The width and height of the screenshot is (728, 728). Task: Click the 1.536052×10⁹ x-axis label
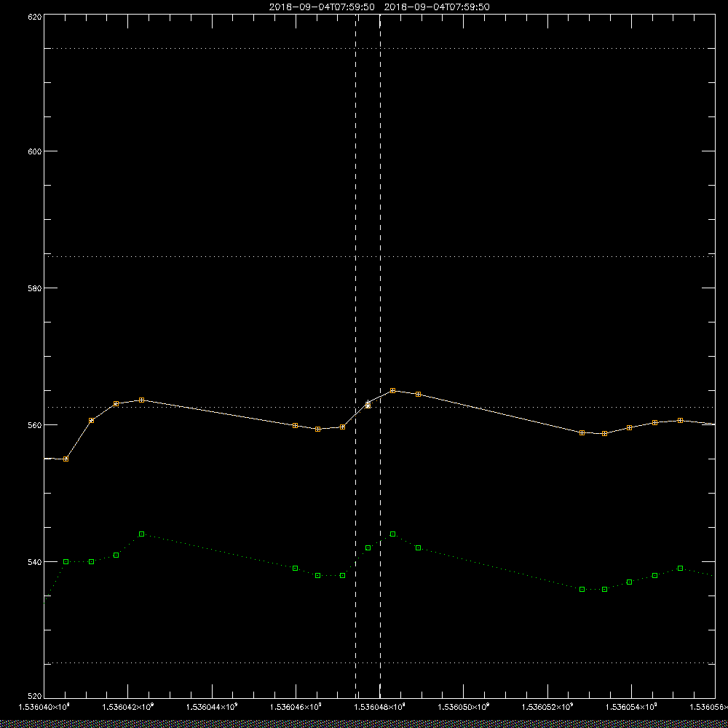(548, 707)
